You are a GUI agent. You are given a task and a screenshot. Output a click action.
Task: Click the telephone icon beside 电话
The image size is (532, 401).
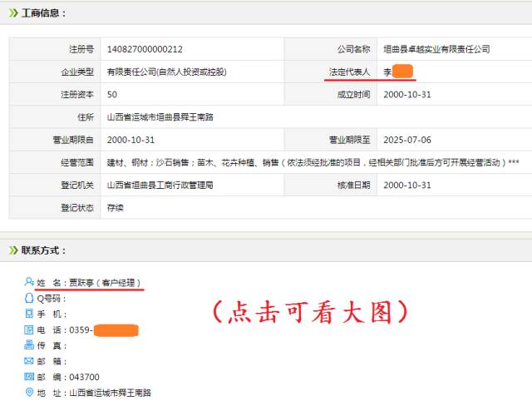30,330
